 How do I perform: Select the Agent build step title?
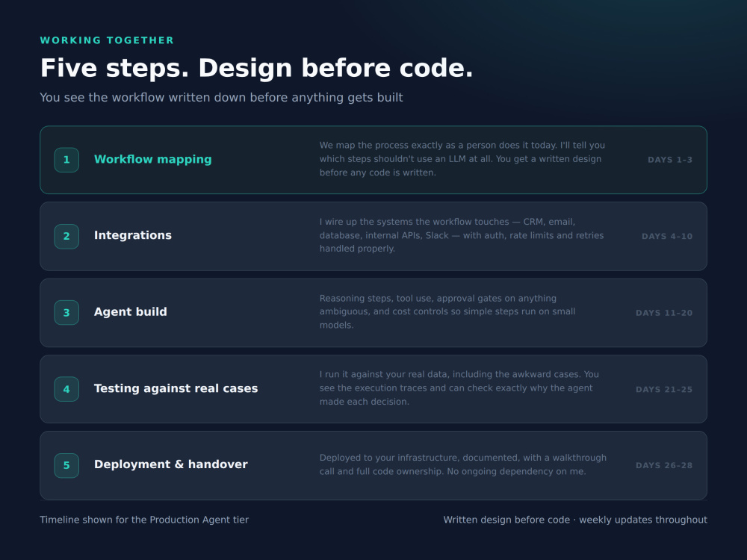coord(131,312)
